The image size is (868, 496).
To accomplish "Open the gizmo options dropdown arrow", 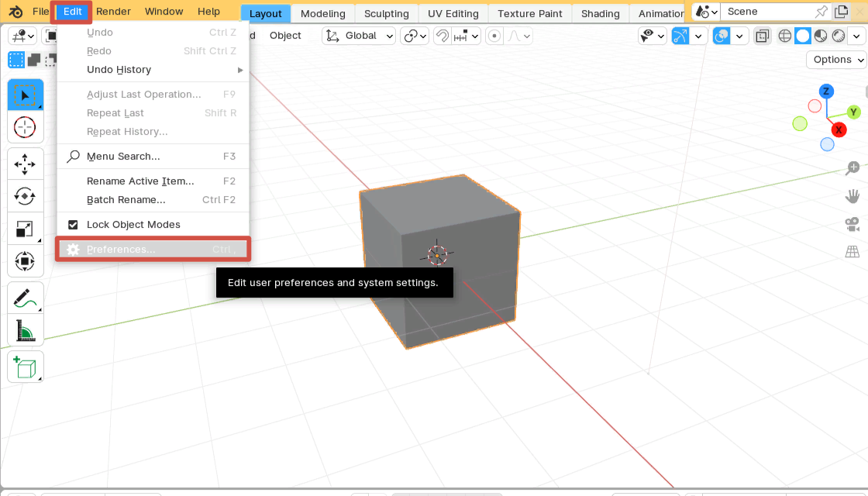I will [698, 36].
